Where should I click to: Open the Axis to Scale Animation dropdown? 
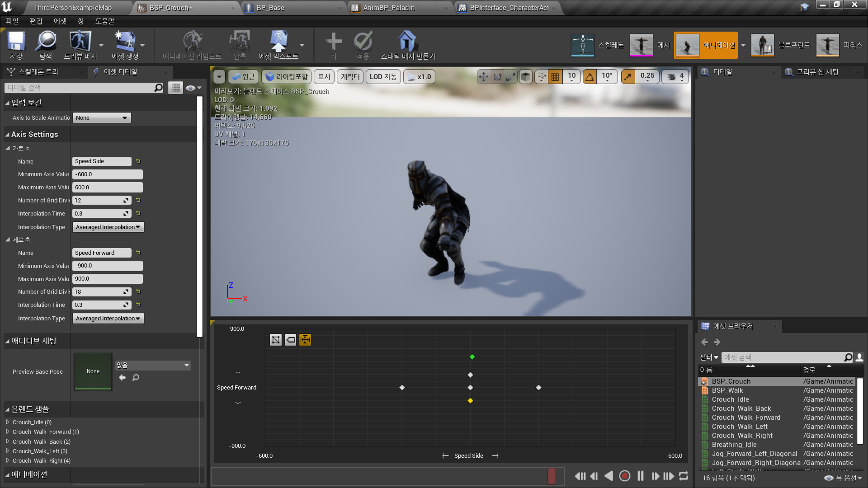(101, 117)
